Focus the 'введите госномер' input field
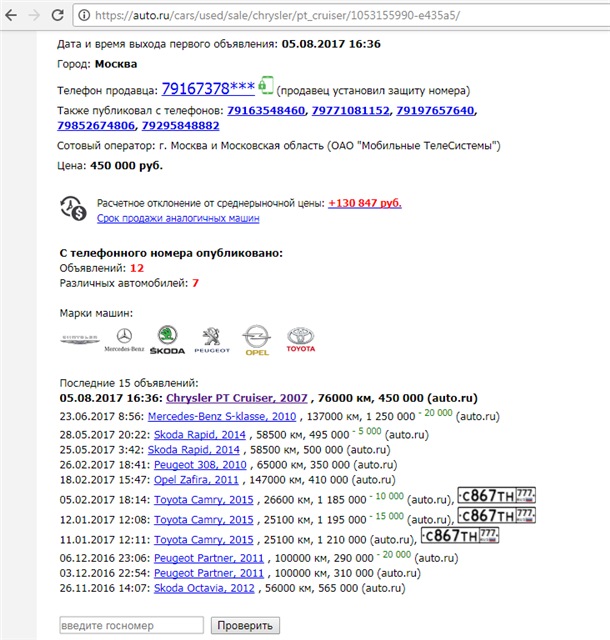The image size is (610, 640). click(131, 625)
